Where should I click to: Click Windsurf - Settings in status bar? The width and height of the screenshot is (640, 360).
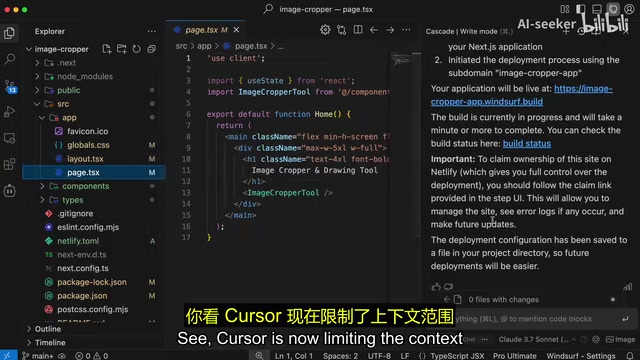[580, 356]
